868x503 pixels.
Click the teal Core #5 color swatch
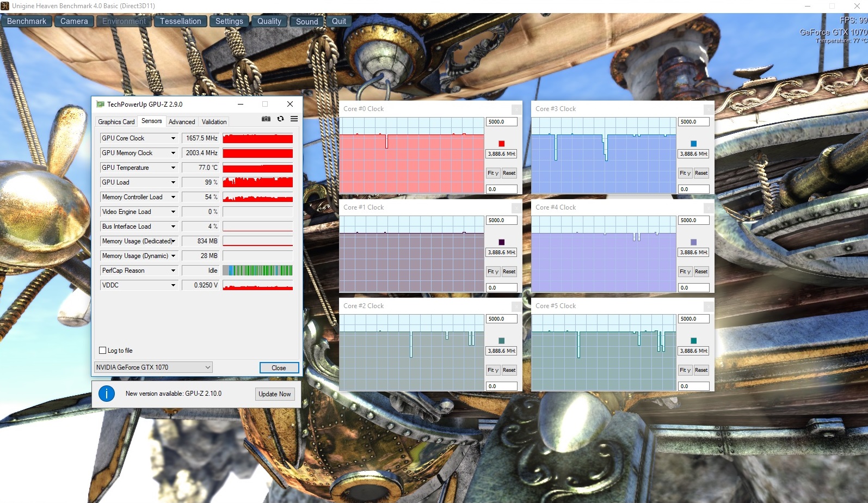693,341
